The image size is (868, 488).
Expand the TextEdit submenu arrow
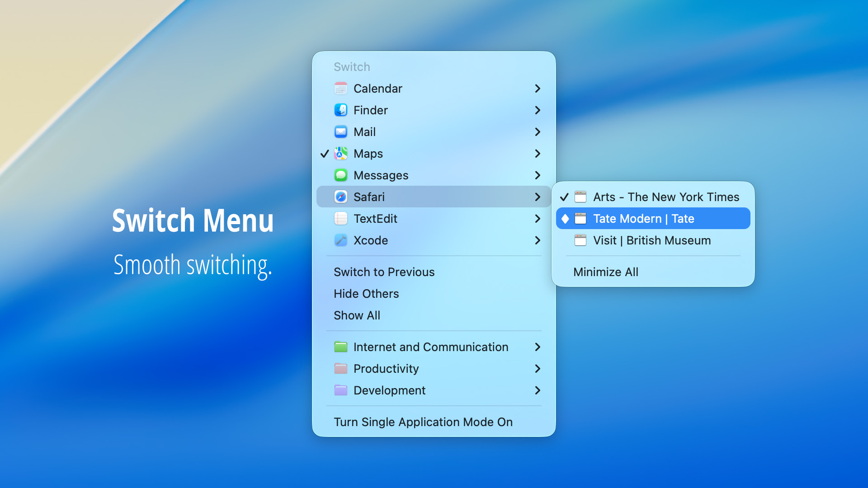click(x=538, y=219)
